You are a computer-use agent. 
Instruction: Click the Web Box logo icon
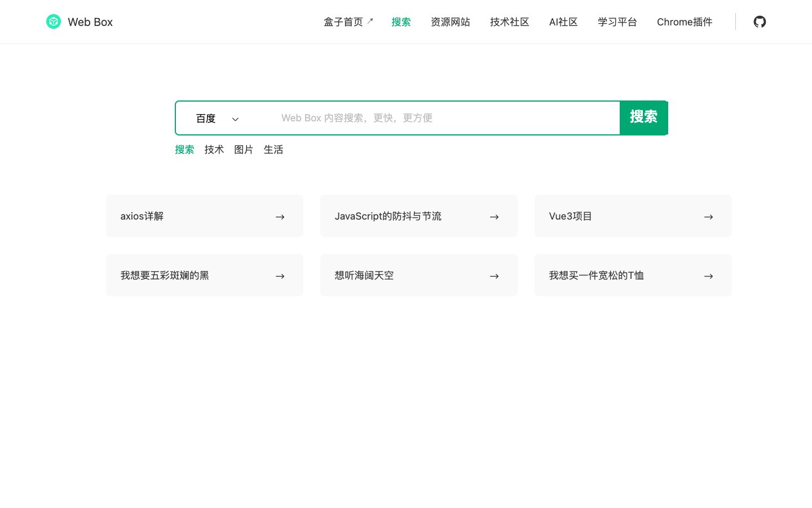(54, 21)
